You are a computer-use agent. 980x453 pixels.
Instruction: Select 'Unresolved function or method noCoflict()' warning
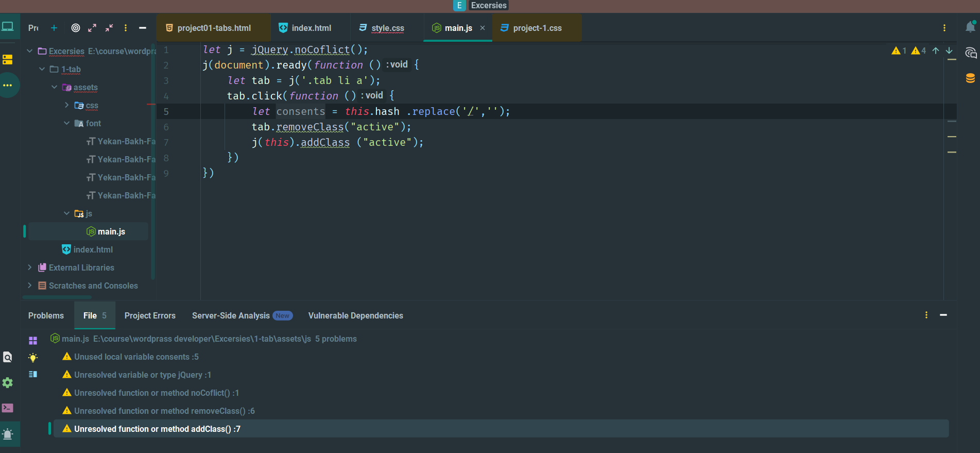point(156,393)
